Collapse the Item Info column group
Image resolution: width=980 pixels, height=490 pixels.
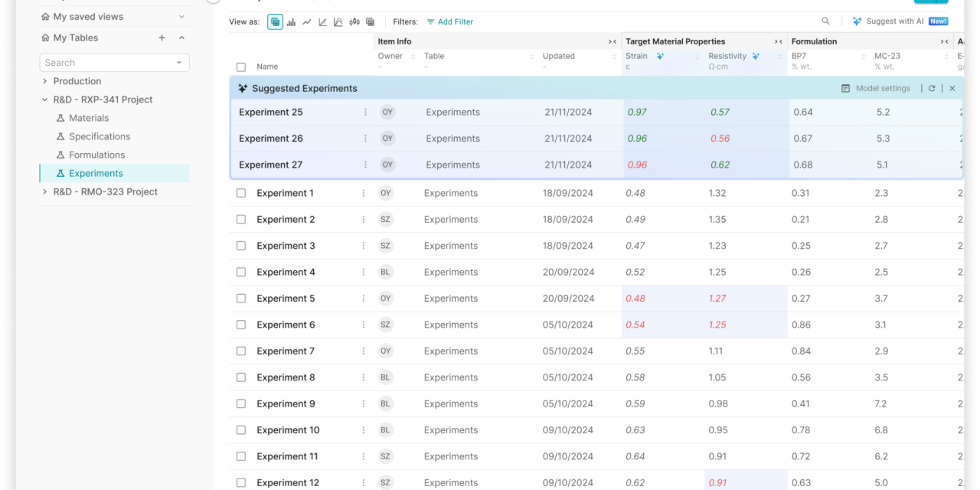click(x=612, y=41)
